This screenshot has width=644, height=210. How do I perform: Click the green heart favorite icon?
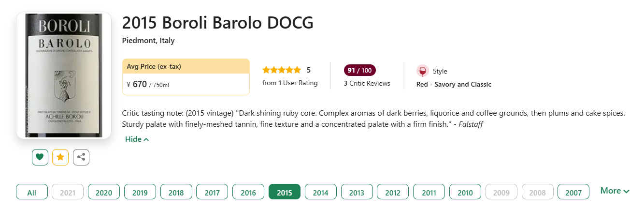tap(40, 157)
